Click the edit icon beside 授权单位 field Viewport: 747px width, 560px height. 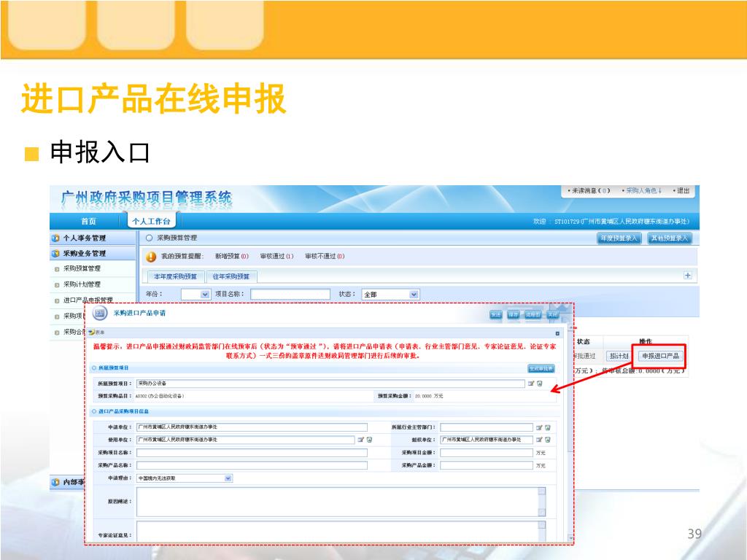539,440
